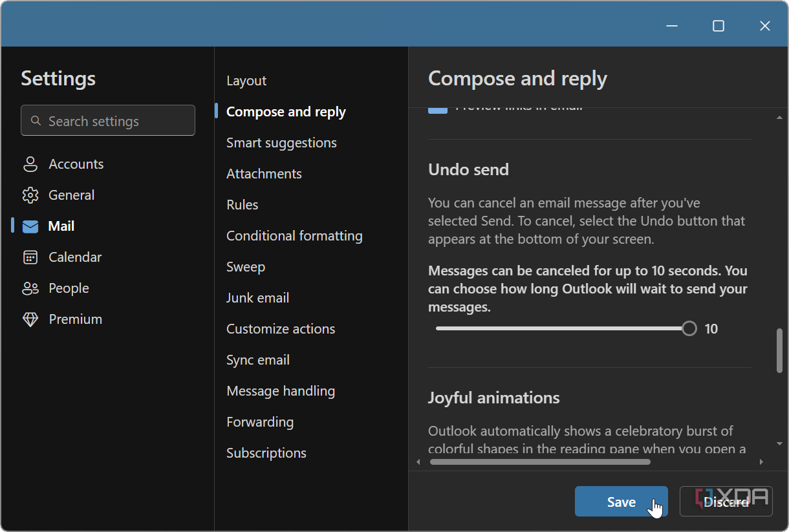Click the General gear icon
This screenshot has width=789, height=532.
click(x=30, y=195)
